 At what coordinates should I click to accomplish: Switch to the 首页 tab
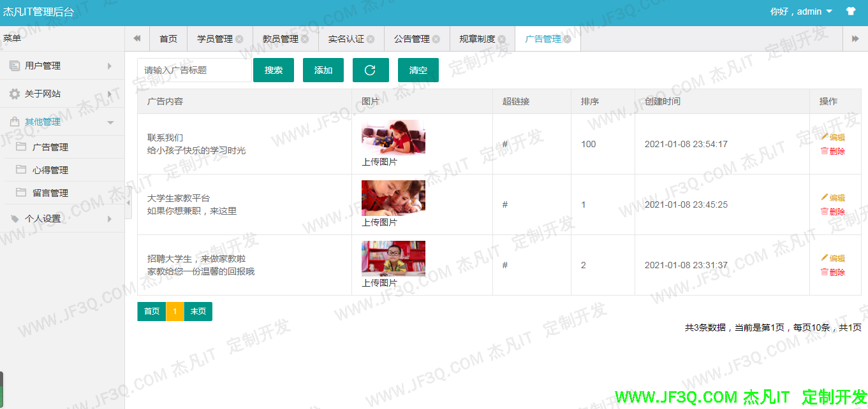168,39
